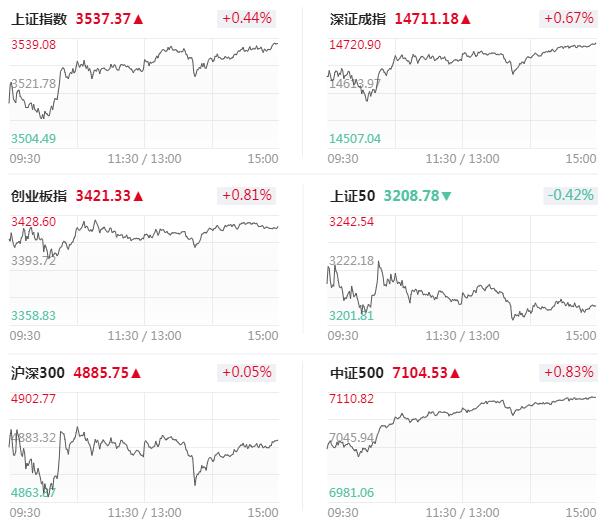Screen dimensions: 611x530
Task: Click the +0.67% change badge
Action: click(569, 18)
